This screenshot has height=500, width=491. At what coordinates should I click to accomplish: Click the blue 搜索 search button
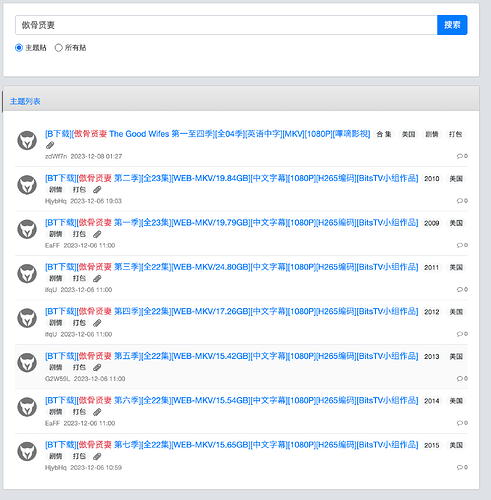[x=452, y=25]
